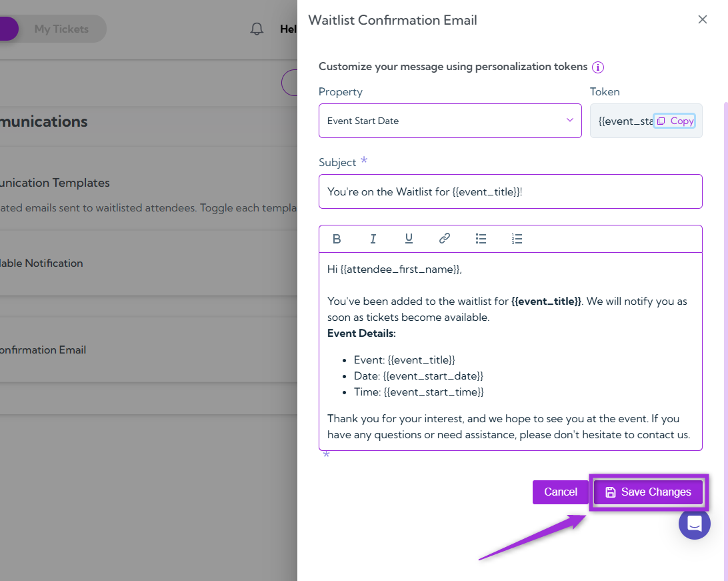Screen dimensions: 728x581
Task: Insert a hyperlink using the link icon
Action: click(x=444, y=238)
